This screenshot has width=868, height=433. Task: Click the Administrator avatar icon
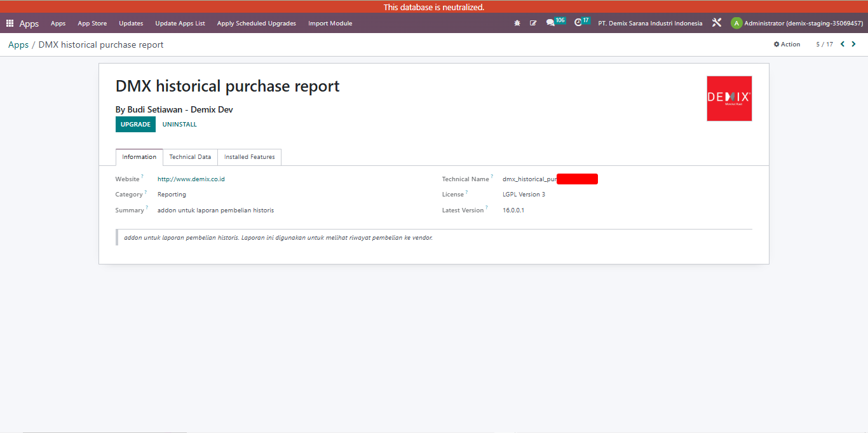(x=736, y=24)
